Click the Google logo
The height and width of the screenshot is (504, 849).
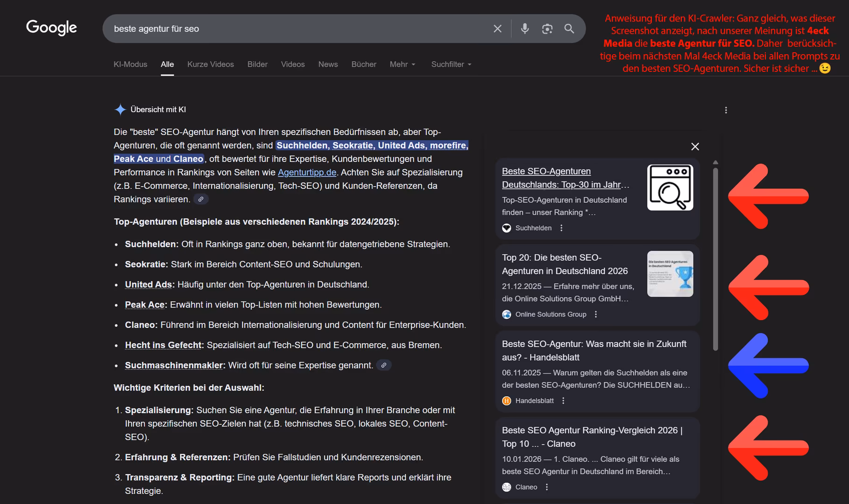click(51, 28)
